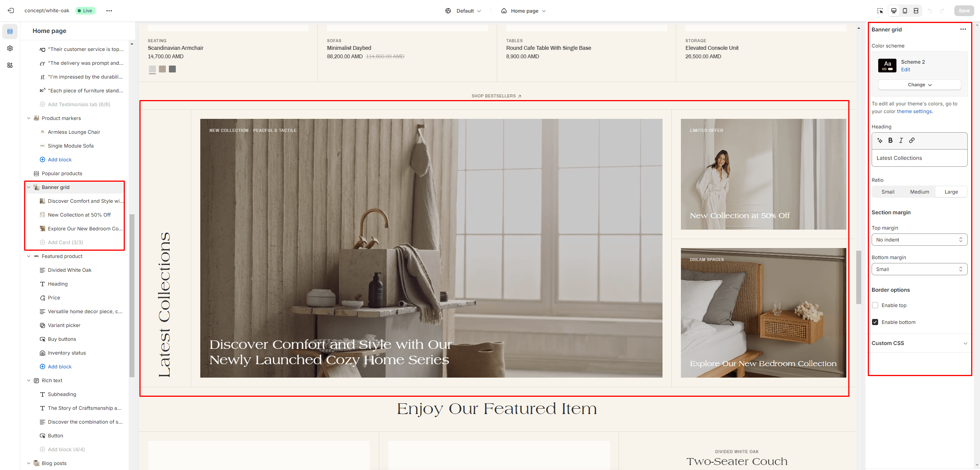Insert a link in Heading editor

point(912,140)
